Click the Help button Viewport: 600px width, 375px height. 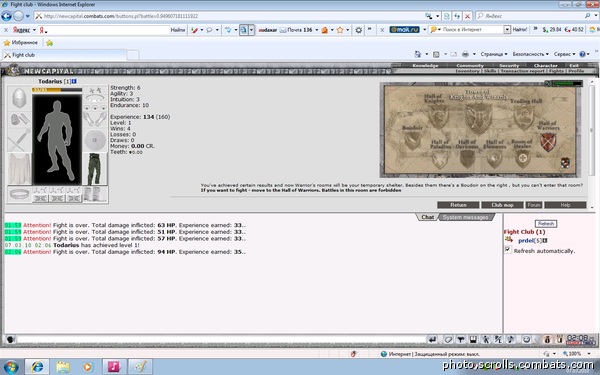(565, 205)
